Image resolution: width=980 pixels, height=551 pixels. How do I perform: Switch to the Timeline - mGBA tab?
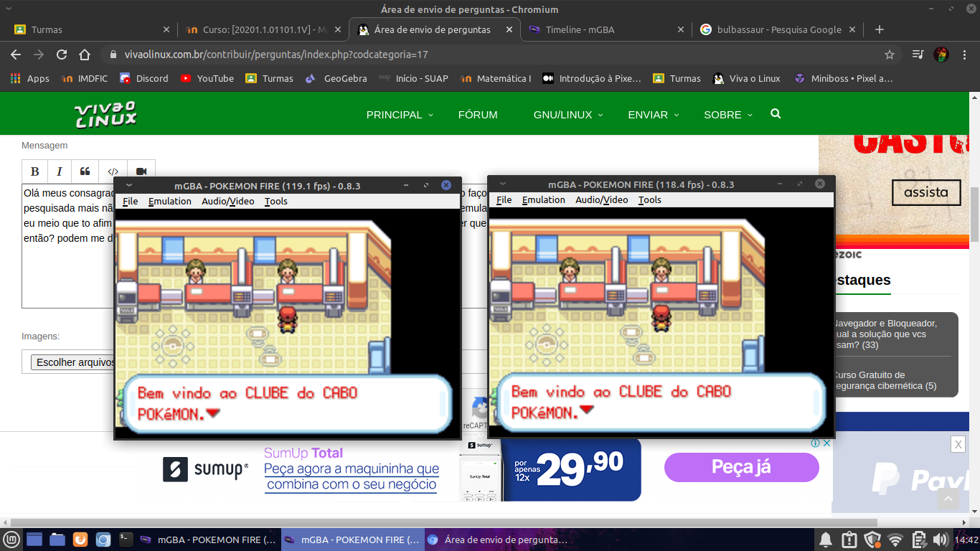[x=606, y=29]
